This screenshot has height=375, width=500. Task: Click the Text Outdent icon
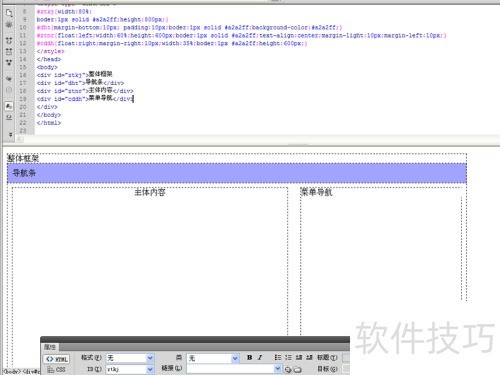[299, 357]
